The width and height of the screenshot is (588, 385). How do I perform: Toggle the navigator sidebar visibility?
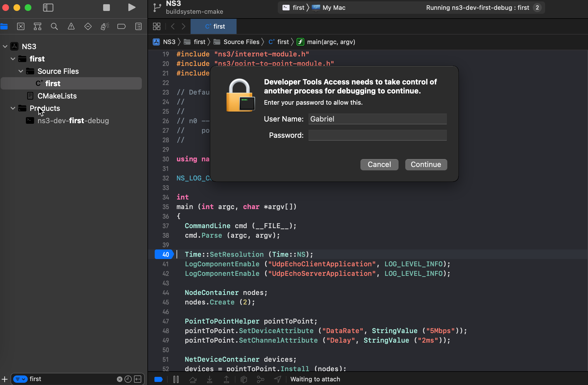pos(48,8)
